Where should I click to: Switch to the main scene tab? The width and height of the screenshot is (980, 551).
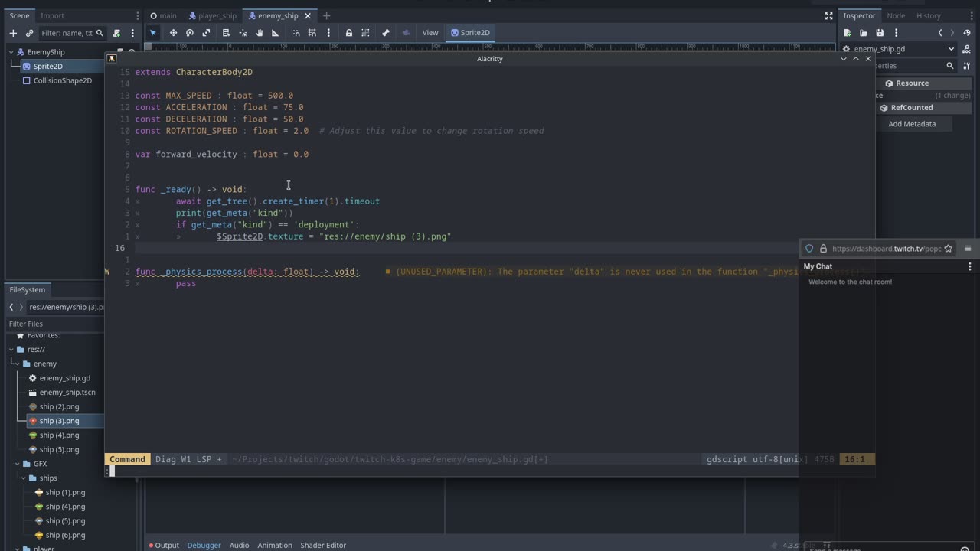(x=163, y=15)
